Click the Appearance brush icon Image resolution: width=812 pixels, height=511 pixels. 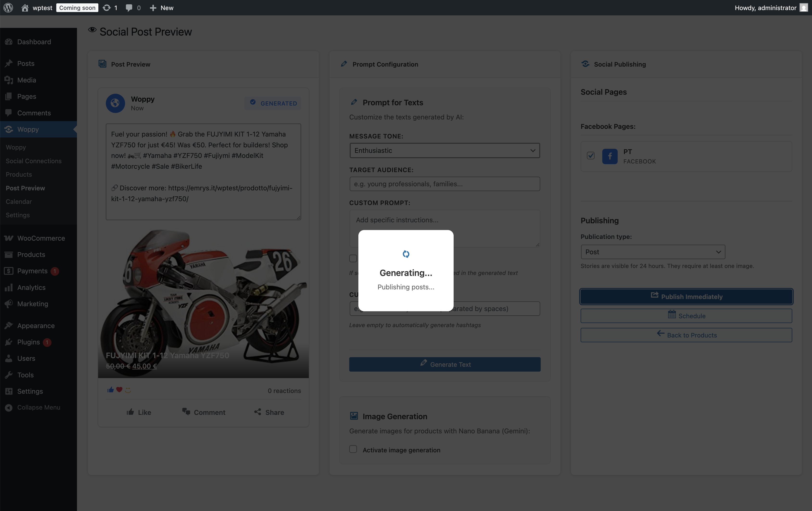coord(9,326)
